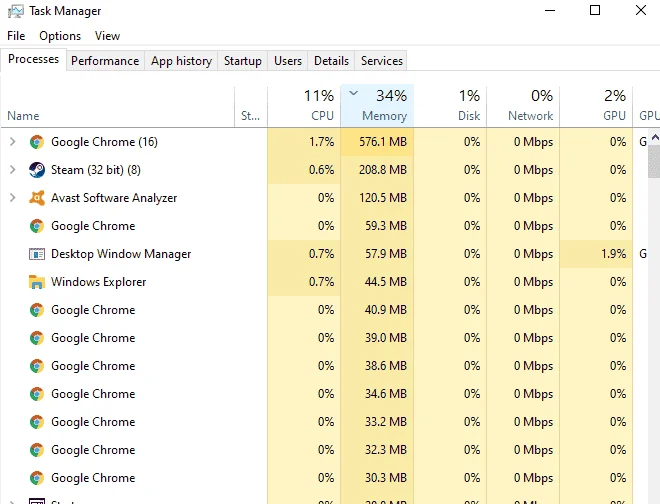This screenshot has width=660, height=504.
Task: Click the Chrome icon in the Google Chrome (16) row
Action: (x=37, y=142)
